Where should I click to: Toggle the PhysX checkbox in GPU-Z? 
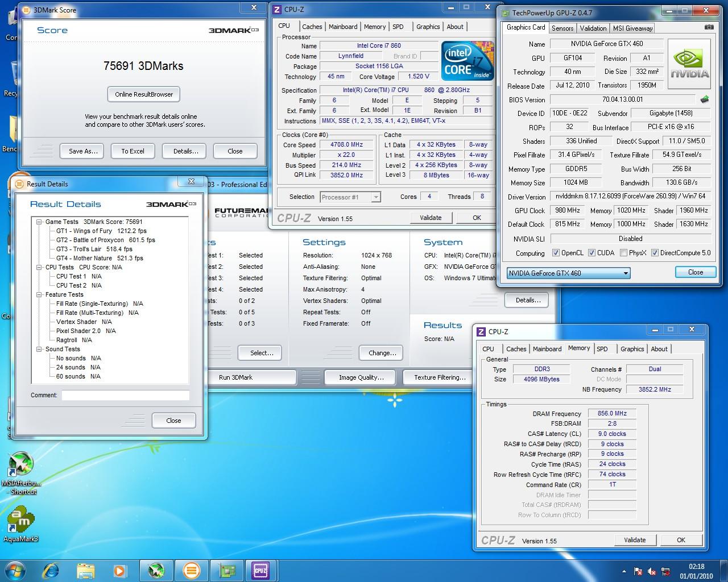coord(623,253)
